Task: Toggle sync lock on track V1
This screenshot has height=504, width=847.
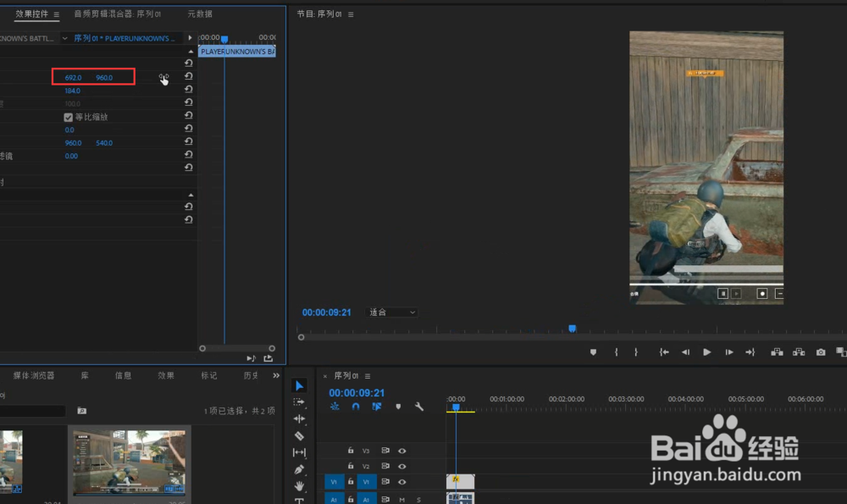Action: [x=385, y=481]
